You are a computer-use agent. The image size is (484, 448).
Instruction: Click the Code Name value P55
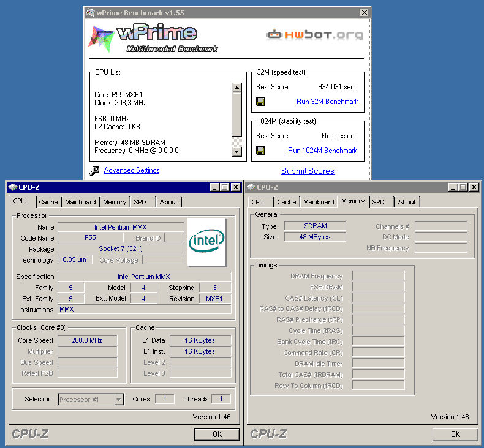point(91,237)
